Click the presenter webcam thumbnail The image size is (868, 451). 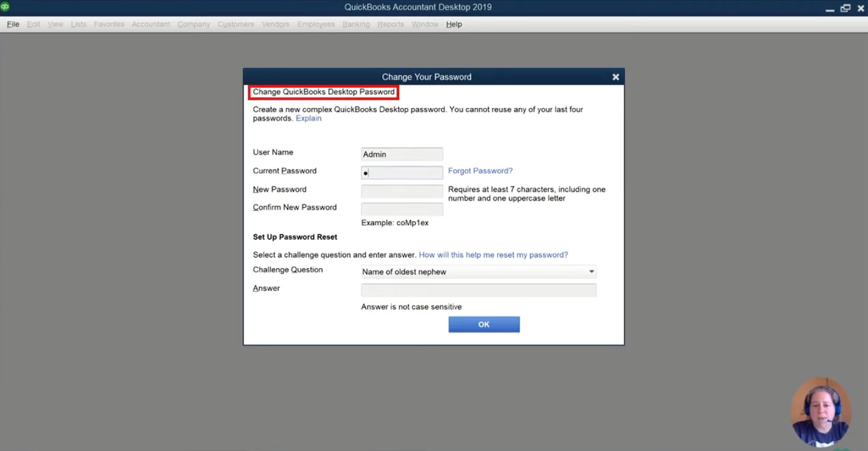pyautogui.click(x=821, y=411)
